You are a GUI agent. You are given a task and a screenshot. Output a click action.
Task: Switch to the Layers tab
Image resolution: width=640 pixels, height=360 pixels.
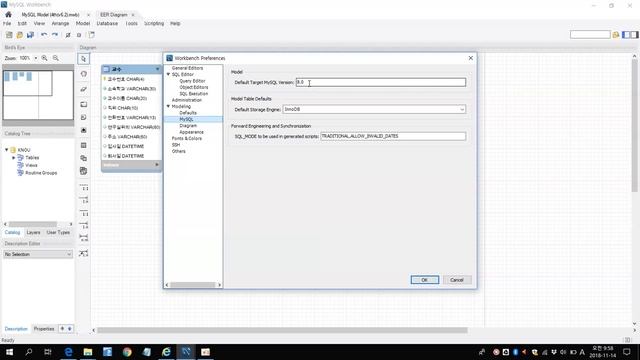tap(33, 232)
